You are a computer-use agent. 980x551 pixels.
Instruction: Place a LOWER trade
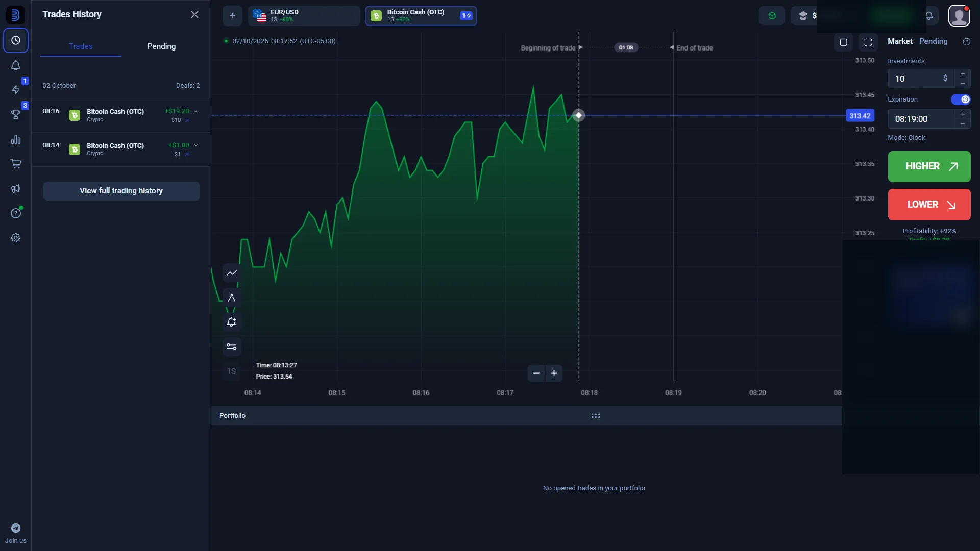point(929,205)
